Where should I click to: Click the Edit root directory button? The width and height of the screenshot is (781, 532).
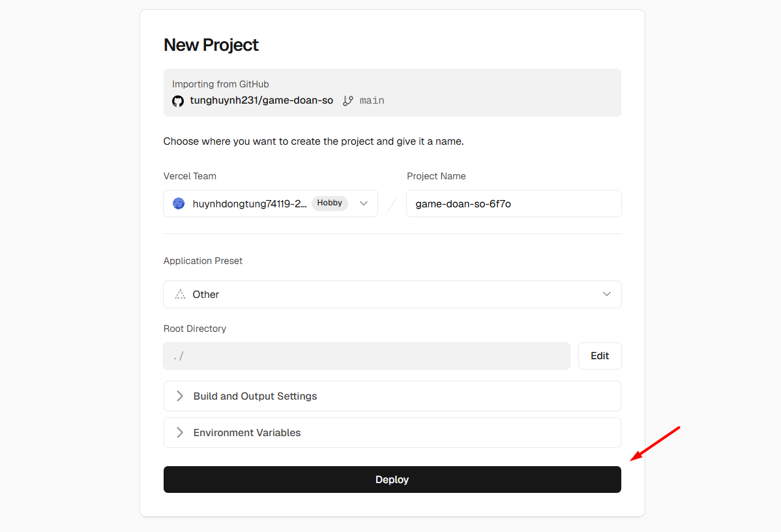pyautogui.click(x=600, y=356)
